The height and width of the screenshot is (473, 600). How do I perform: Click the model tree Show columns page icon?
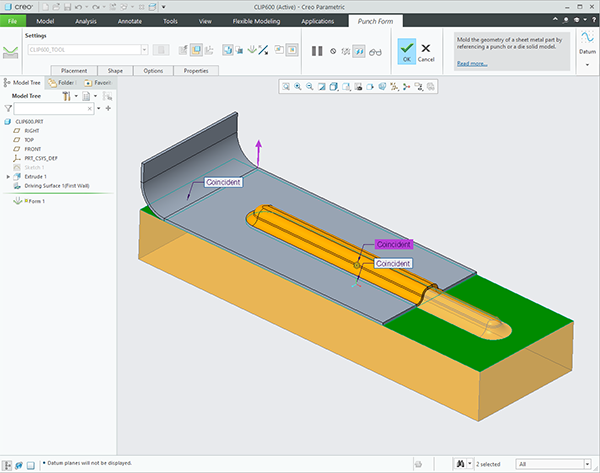click(x=86, y=96)
